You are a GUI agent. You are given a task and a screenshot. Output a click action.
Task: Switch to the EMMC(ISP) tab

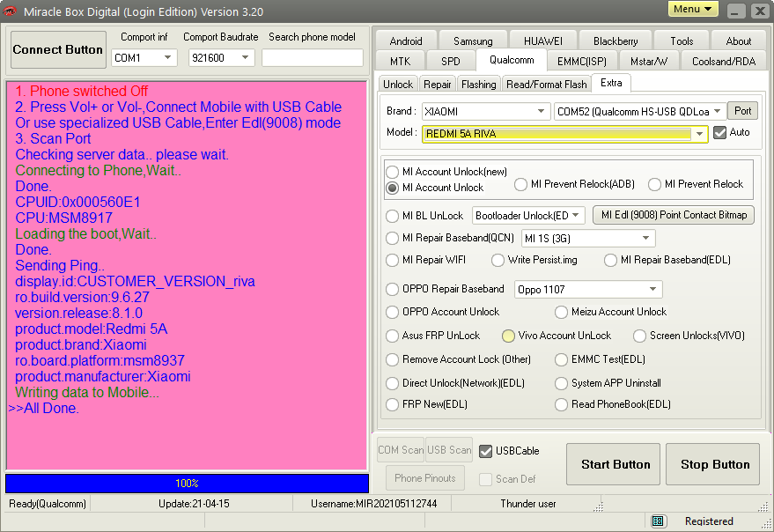[x=581, y=62]
